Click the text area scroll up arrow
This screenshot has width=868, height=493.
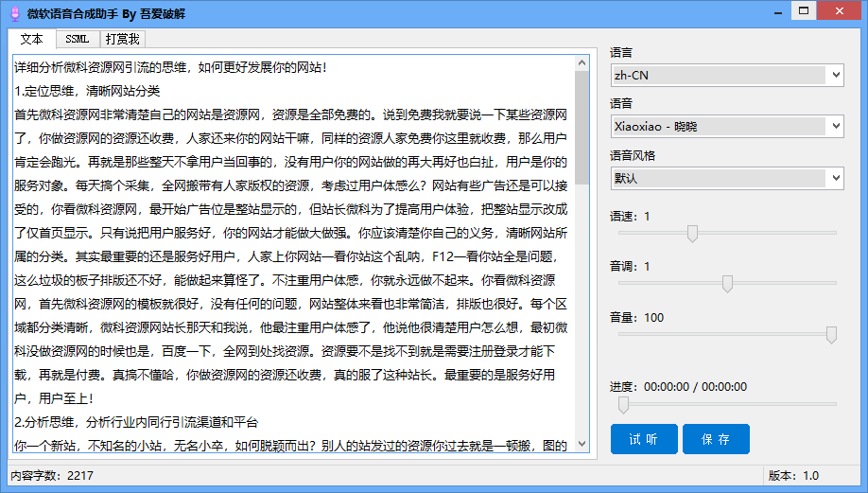[582, 62]
